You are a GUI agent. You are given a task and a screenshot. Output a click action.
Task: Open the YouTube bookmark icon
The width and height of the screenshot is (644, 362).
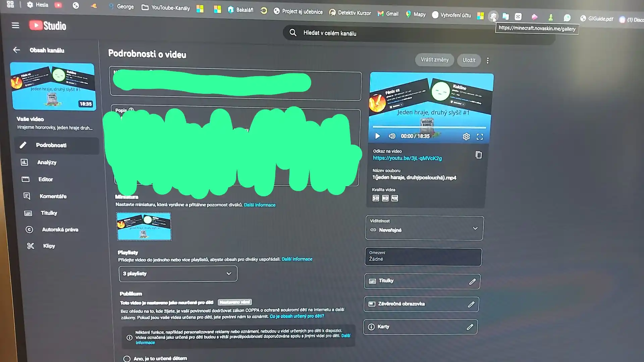click(58, 5)
